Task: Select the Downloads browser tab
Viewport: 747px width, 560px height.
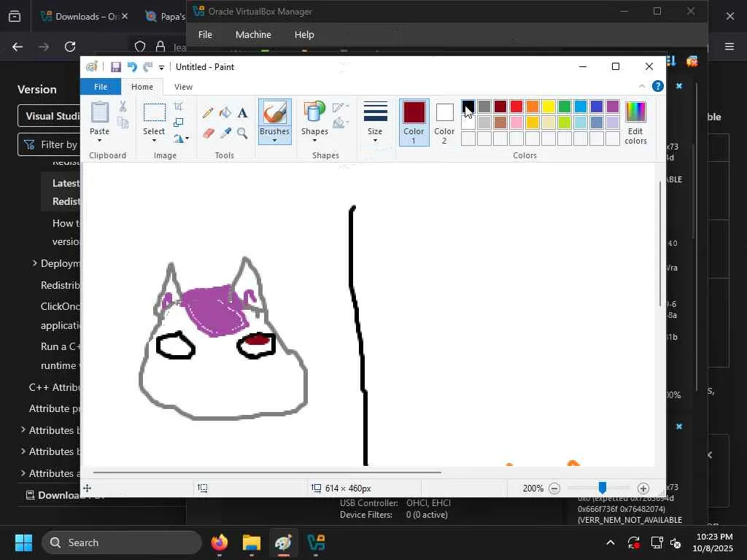Action: click(84, 16)
